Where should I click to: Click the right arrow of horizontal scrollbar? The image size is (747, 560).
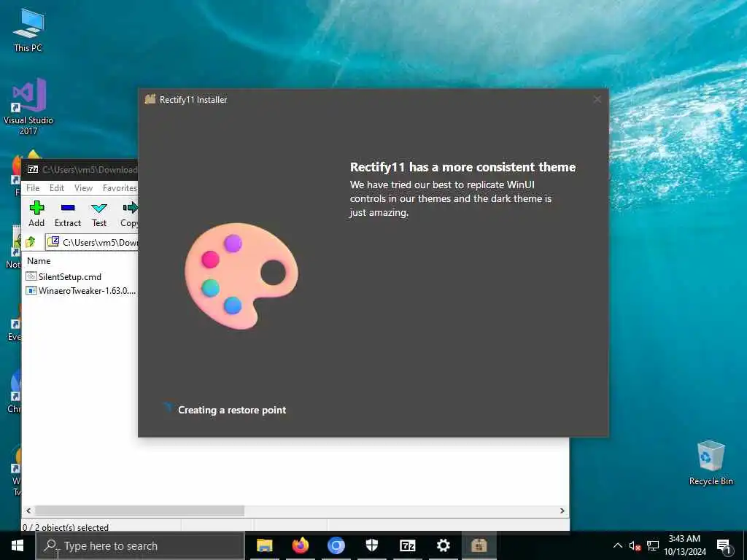tap(562, 510)
